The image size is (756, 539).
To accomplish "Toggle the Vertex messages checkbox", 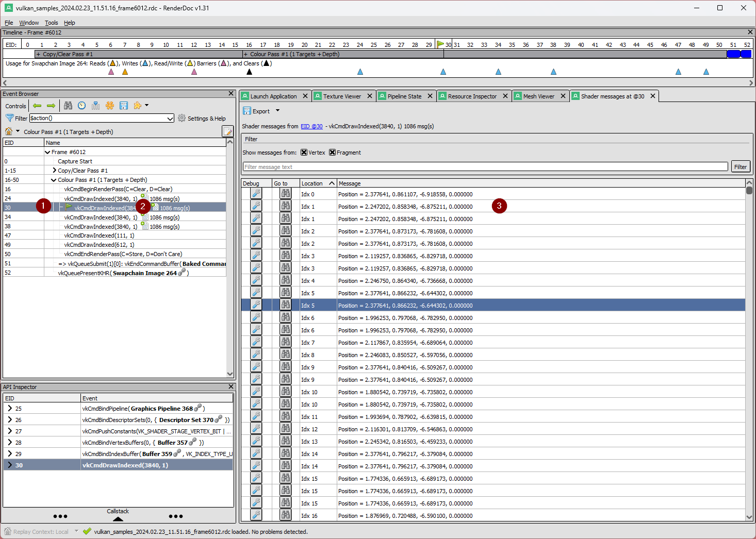I will 304,153.
